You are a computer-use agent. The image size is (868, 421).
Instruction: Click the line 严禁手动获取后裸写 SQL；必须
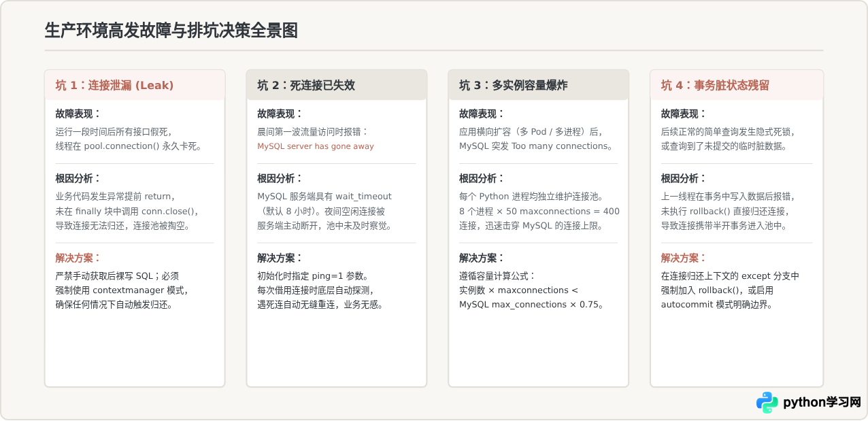coord(117,275)
